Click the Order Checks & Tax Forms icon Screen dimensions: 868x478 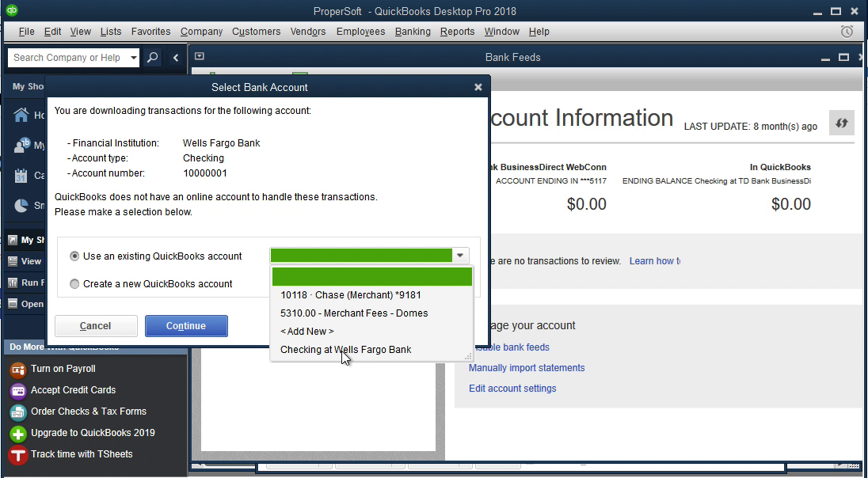tap(17, 412)
